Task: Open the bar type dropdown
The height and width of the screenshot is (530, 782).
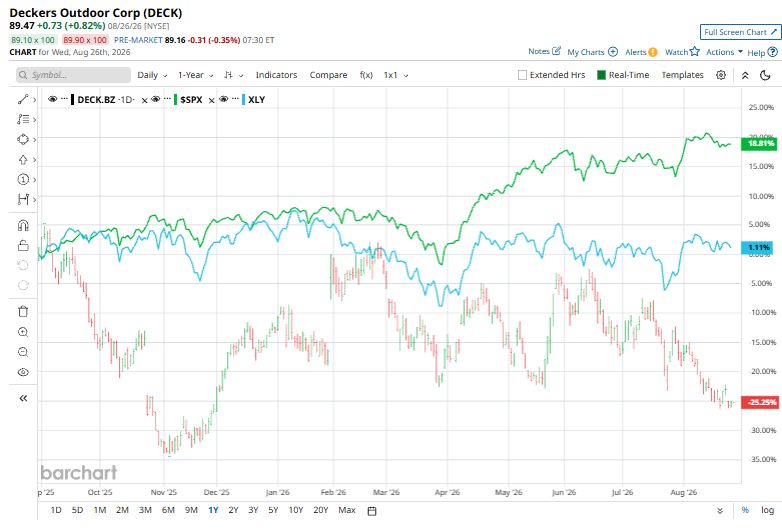Action: coord(233,75)
